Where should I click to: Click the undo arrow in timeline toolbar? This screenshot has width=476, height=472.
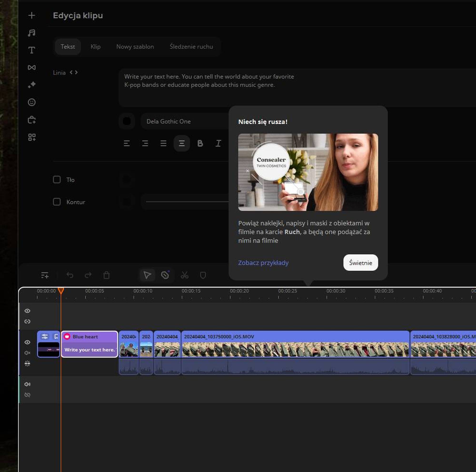tap(70, 275)
